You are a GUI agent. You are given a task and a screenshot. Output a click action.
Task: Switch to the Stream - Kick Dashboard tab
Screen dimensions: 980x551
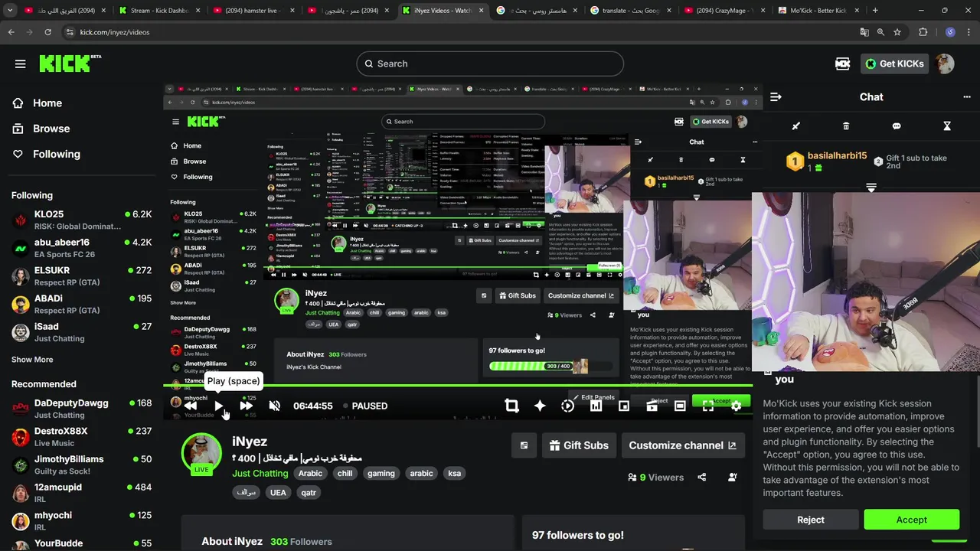pyautogui.click(x=158, y=11)
